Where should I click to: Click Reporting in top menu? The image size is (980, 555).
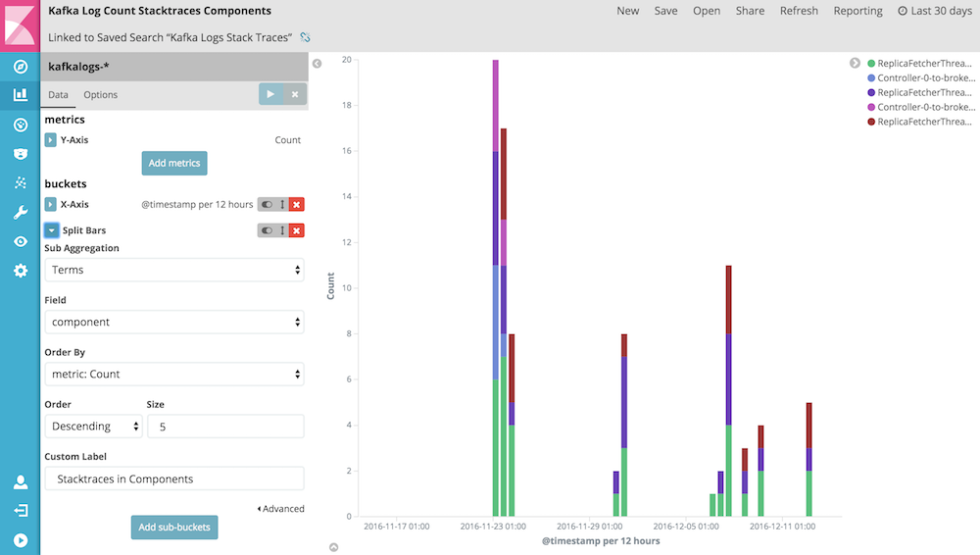(858, 11)
